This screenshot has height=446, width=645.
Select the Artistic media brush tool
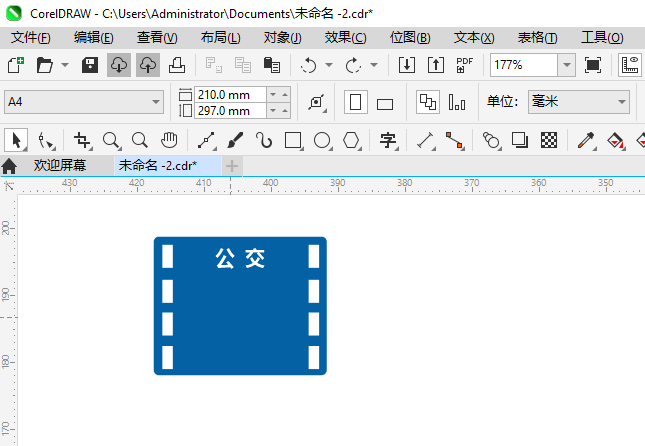[x=235, y=141]
